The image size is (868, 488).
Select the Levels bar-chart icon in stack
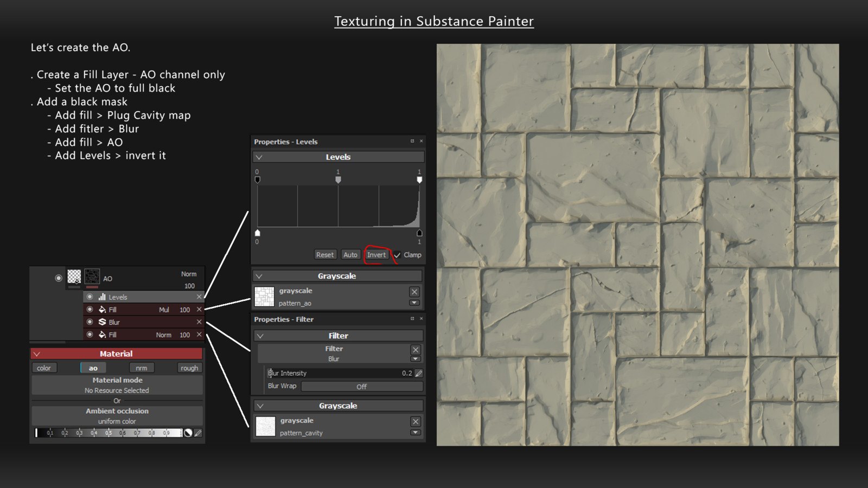pos(102,297)
